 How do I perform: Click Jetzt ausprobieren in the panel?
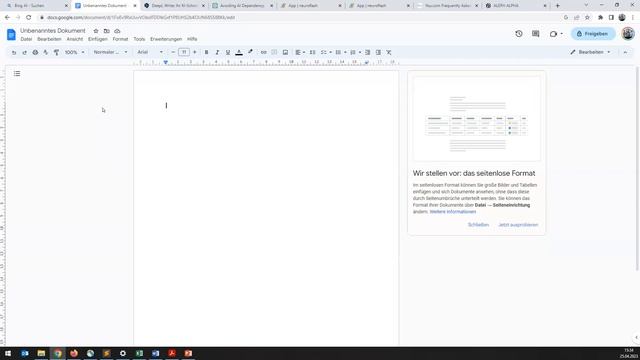click(x=518, y=225)
